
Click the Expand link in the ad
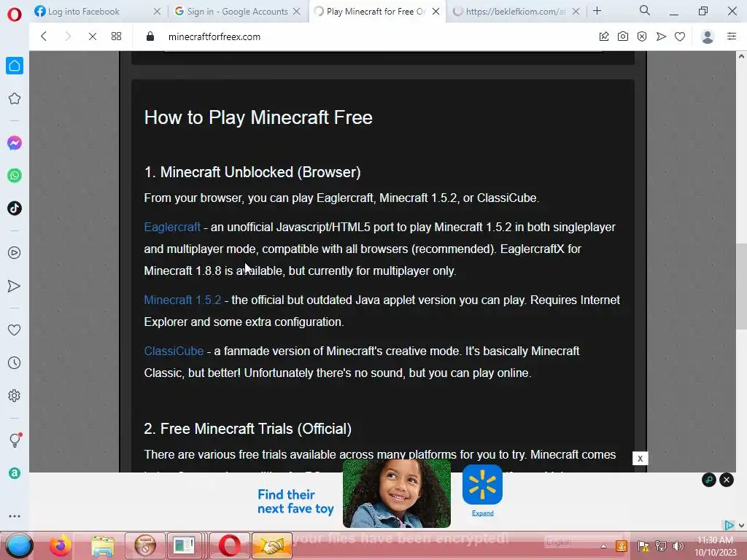[x=483, y=513]
